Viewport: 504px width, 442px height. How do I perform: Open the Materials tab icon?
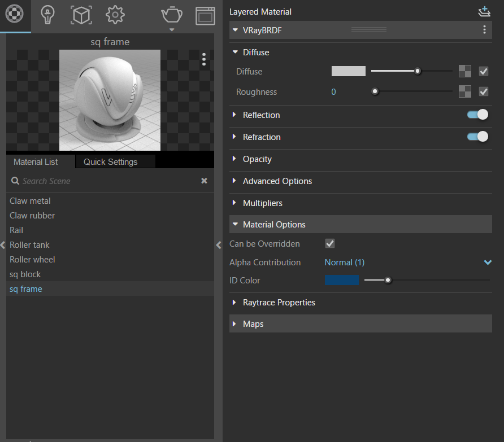[x=15, y=15]
